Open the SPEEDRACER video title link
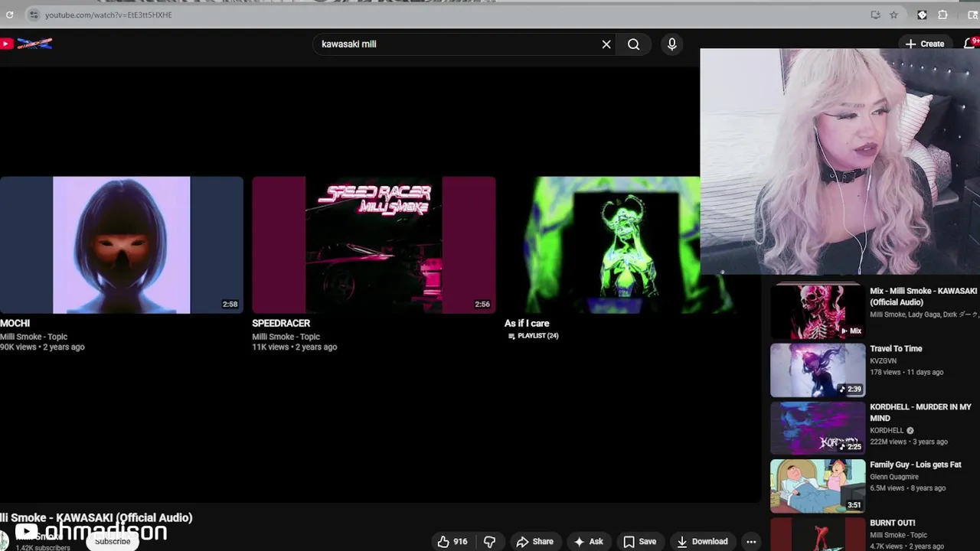This screenshot has width=980, height=551. point(281,323)
